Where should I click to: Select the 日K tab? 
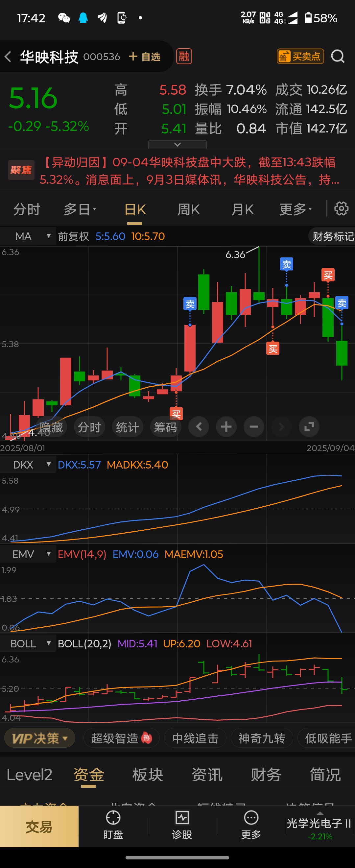click(x=135, y=209)
